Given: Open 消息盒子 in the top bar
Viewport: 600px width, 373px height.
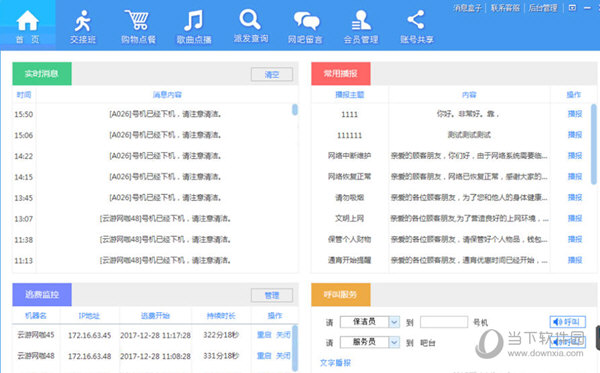Looking at the screenshot, I should [467, 8].
